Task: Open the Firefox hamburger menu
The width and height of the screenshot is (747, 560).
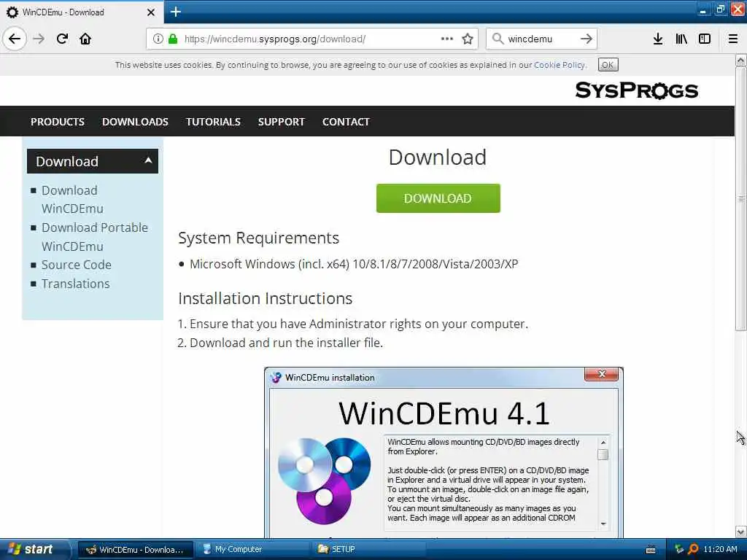Action: tap(733, 39)
